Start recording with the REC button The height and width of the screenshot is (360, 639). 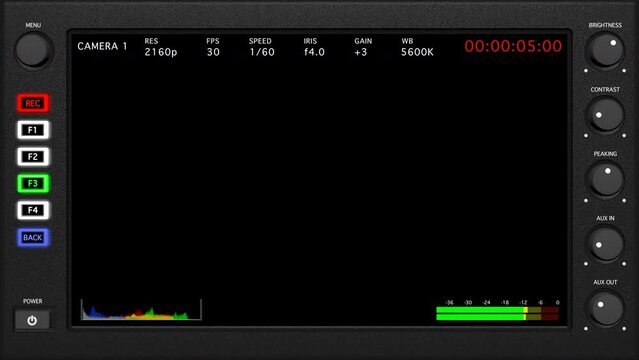pyautogui.click(x=33, y=103)
